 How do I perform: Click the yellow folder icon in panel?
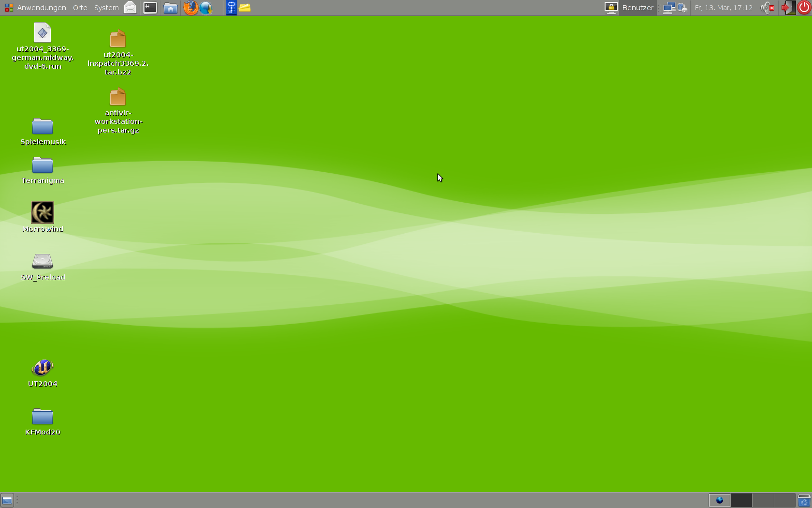245,8
